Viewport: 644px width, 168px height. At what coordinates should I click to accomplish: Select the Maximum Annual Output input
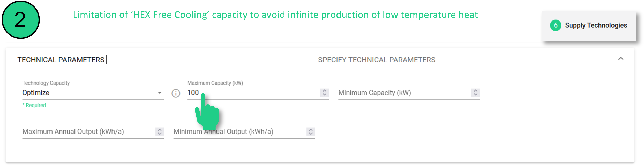(x=88, y=132)
